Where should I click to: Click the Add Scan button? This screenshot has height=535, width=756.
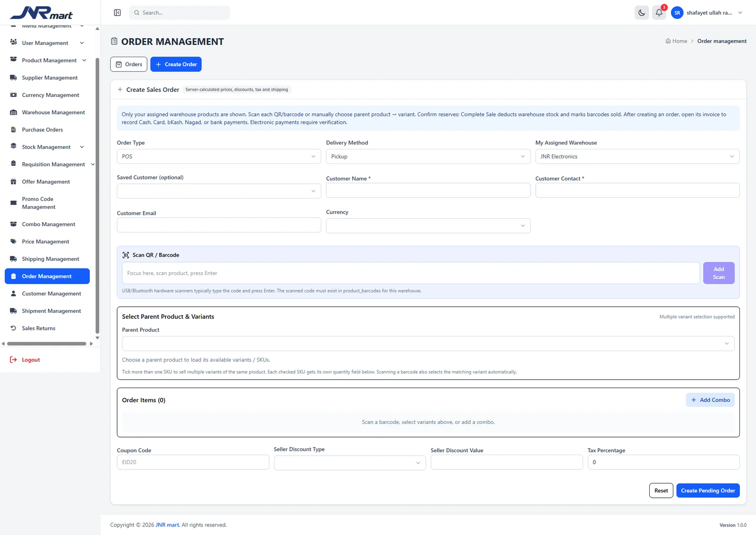click(719, 273)
